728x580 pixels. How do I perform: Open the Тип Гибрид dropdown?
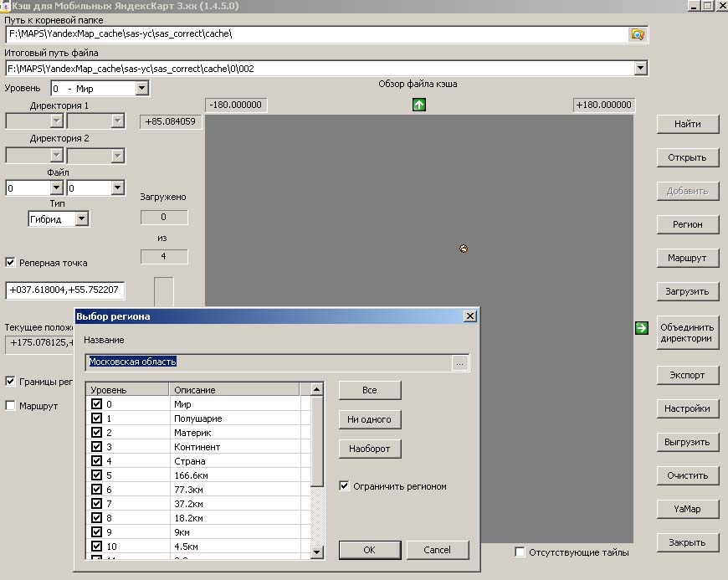coord(81,218)
